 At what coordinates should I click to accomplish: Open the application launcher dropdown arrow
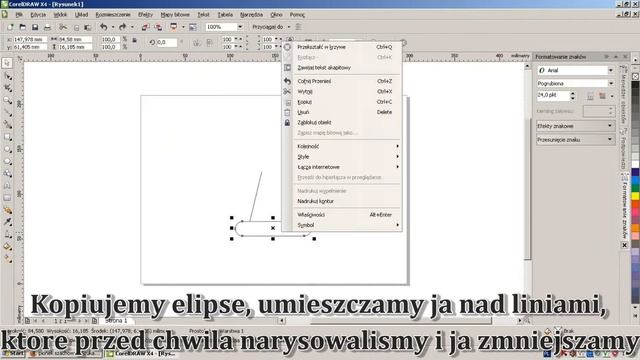click(x=183, y=27)
